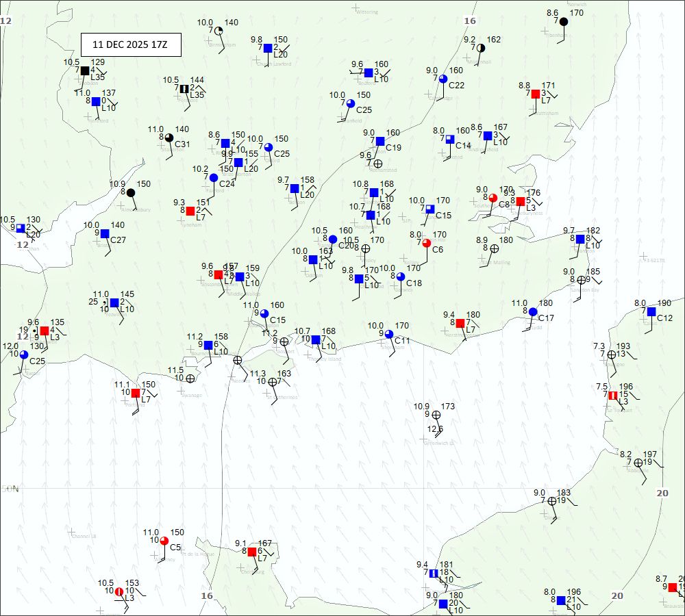Select pressure value 197 at Abbeville
Image resolution: width=685 pixels, height=616 pixels.
pos(649,454)
